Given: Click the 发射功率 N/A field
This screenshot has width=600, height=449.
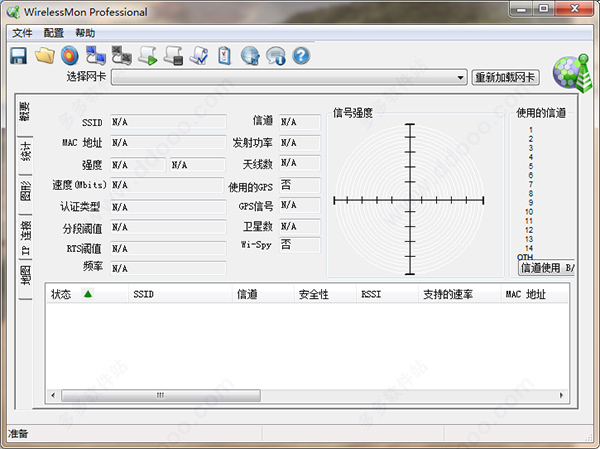Looking at the screenshot, I should [300, 143].
